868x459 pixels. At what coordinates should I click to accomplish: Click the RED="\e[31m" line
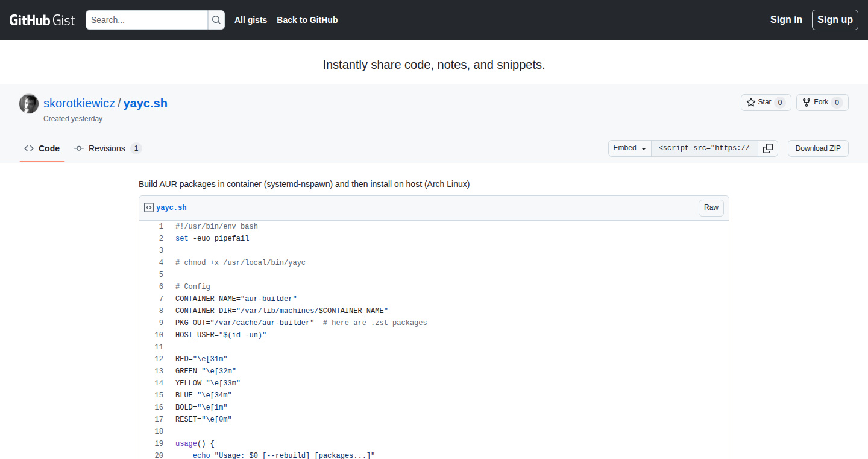(x=201, y=359)
